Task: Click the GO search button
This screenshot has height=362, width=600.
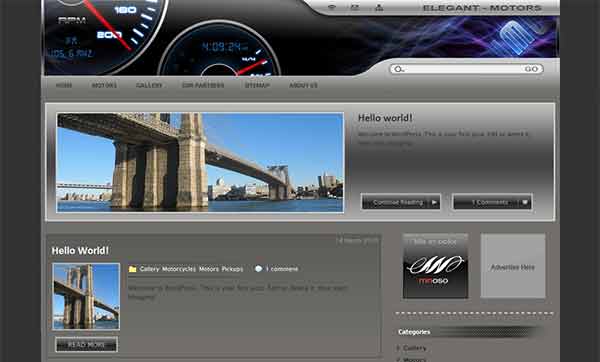Action: coord(531,69)
